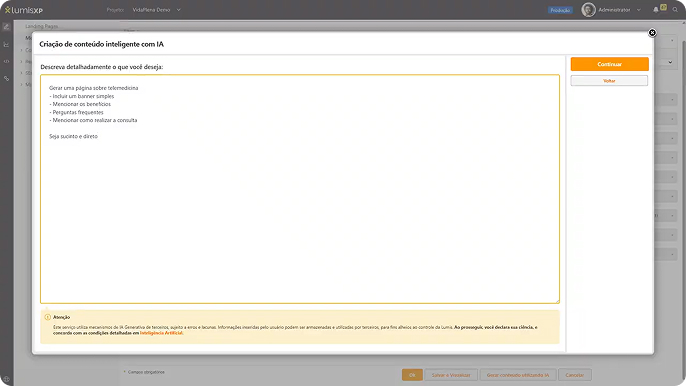Click the Produção environment badge
Viewport: 686px width, 386px height.
560,10
